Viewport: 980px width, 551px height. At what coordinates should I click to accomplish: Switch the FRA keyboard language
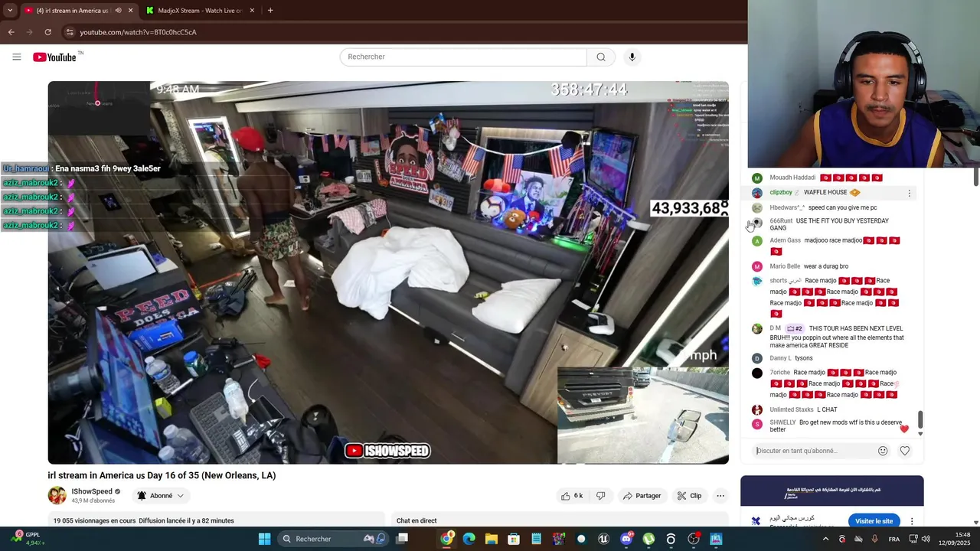[x=893, y=539]
